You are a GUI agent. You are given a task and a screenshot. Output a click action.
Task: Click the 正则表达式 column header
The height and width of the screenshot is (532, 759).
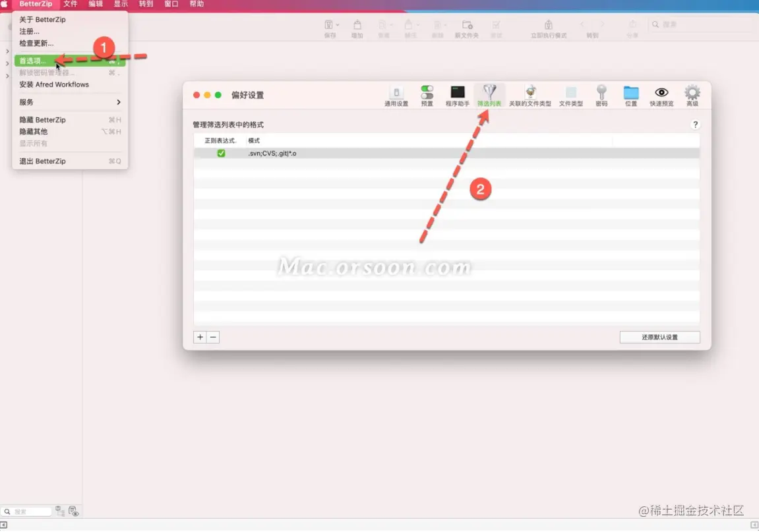(x=220, y=140)
